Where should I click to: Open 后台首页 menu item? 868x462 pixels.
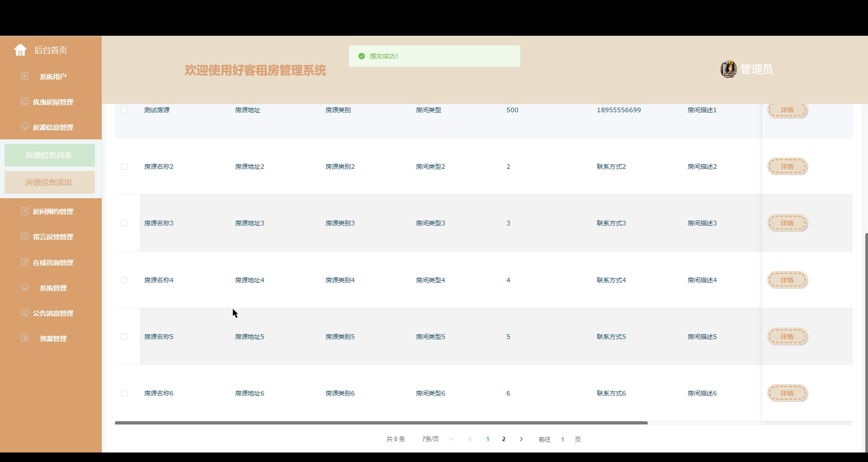click(x=51, y=50)
